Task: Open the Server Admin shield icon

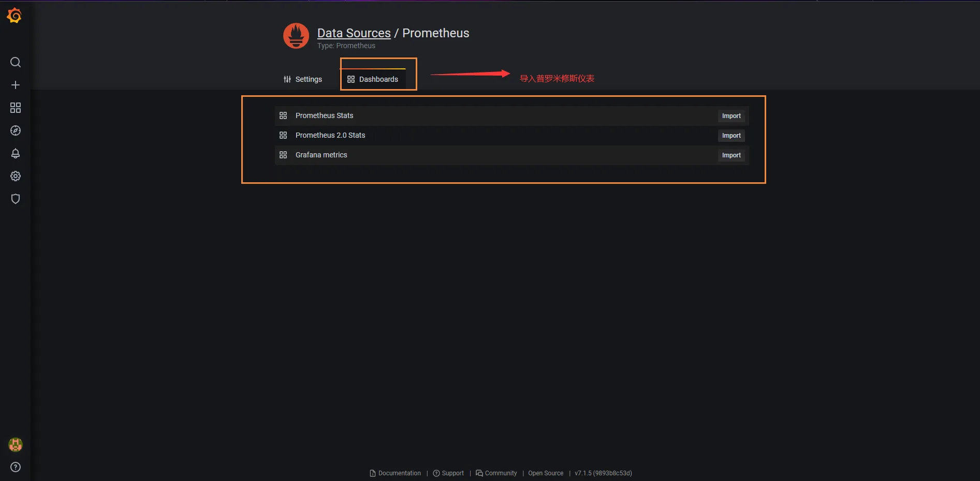Action: tap(16, 199)
